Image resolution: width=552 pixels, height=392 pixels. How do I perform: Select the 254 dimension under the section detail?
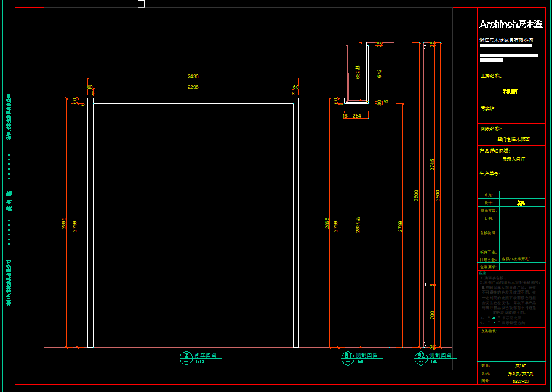357,116
